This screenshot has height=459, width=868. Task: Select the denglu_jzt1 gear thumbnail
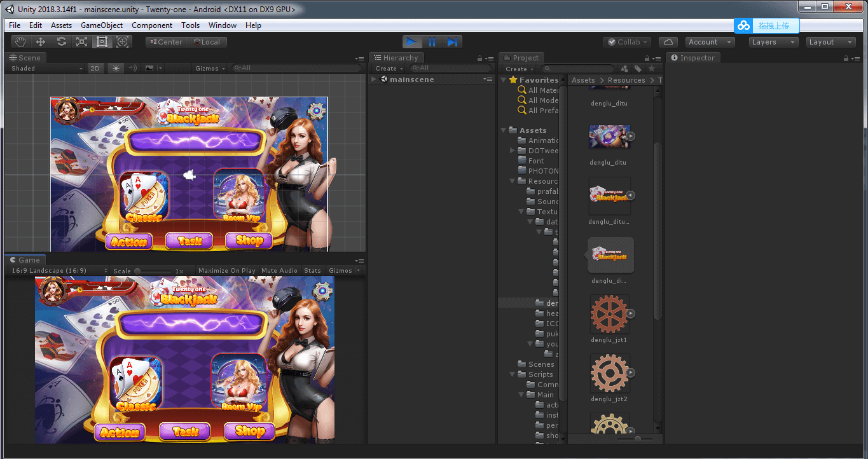(609, 313)
